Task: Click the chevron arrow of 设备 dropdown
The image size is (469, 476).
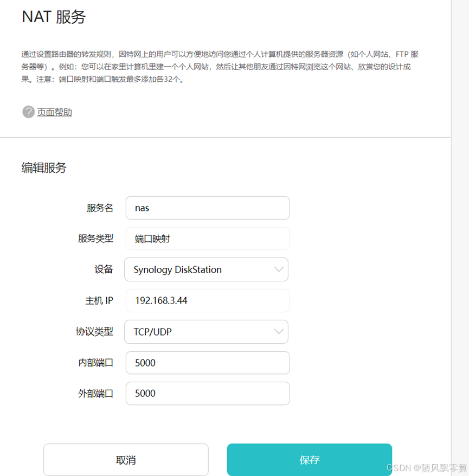Action: [279, 269]
